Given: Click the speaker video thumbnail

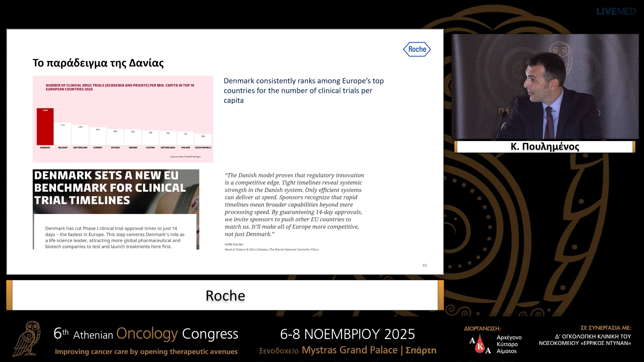Looking at the screenshot, I should (545, 86).
